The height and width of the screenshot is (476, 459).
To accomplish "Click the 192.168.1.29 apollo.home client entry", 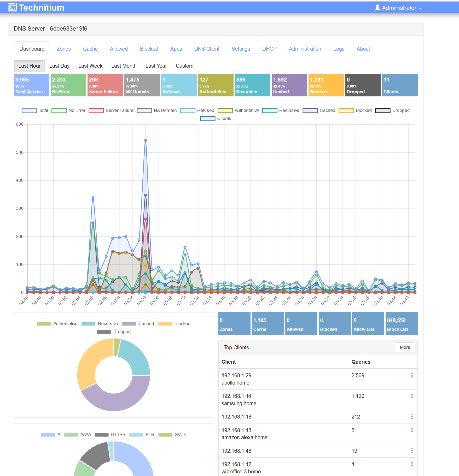I will [x=318, y=379].
